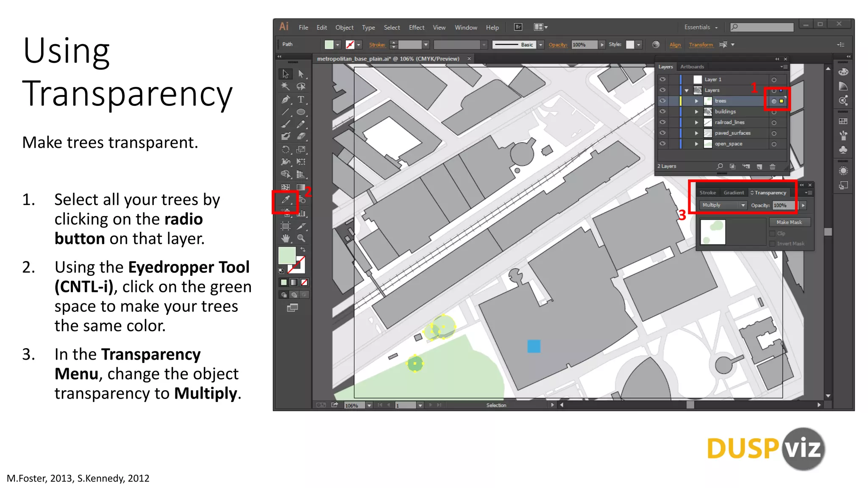Image resolution: width=868 pixels, height=488 pixels.
Task: Open the Effect menu
Action: point(416,28)
